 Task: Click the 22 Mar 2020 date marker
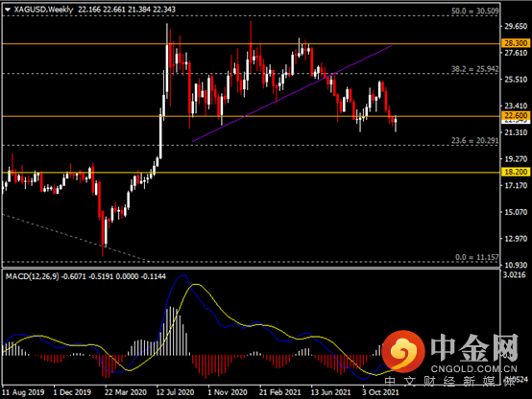(x=125, y=392)
